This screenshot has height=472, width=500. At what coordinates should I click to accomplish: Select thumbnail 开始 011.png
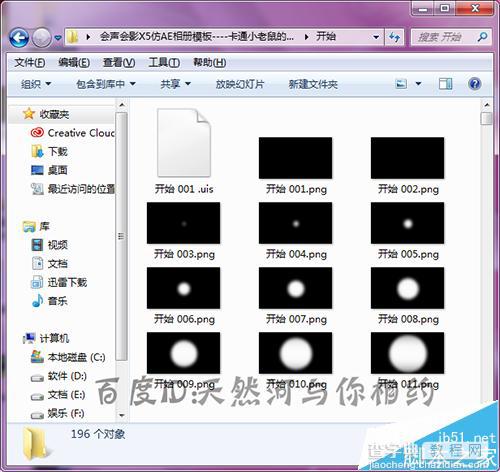point(407,353)
